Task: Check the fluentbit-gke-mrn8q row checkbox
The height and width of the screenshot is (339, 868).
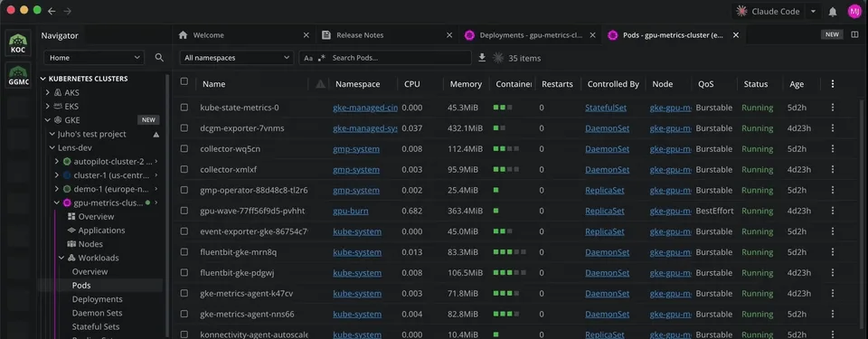Action: (184, 252)
